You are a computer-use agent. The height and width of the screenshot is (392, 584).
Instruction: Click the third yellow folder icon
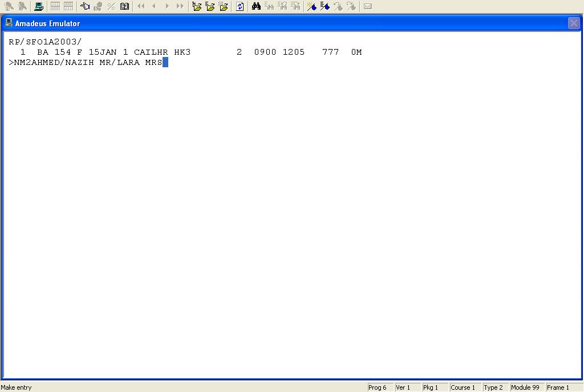coord(224,6)
